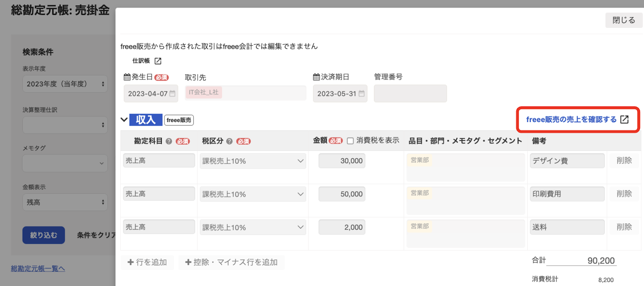The width and height of the screenshot is (644, 286).
Task: Click the freee販売 badge next to 収入
Action: 179,120
